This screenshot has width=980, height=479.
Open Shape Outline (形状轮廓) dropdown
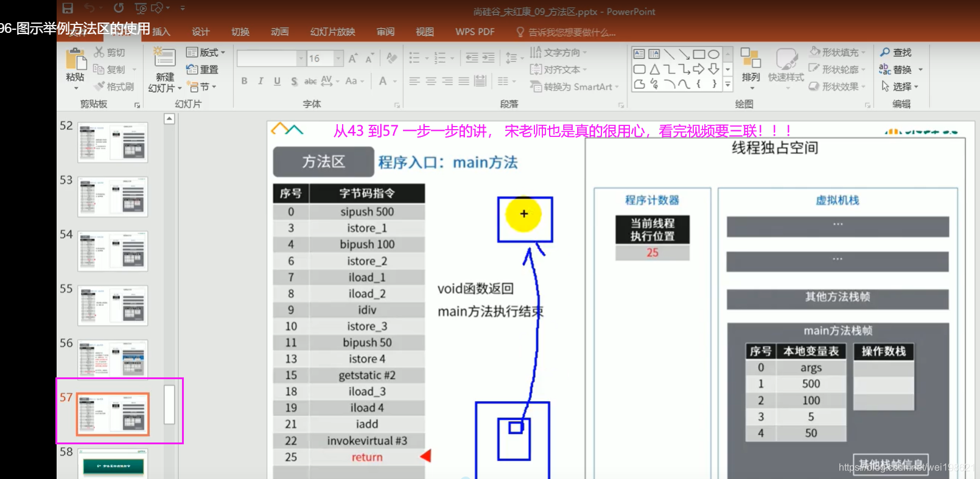[x=838, y=69]
